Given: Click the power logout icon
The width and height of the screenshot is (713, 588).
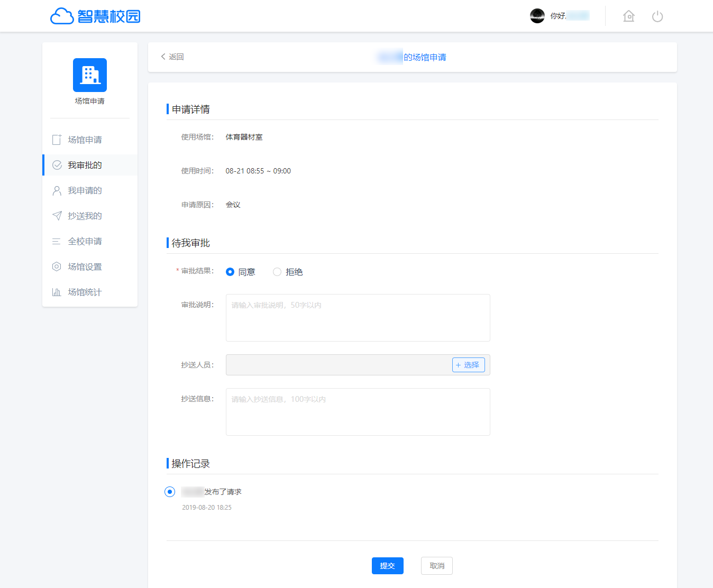Looking at the screenshot, I should coord(657,16).
